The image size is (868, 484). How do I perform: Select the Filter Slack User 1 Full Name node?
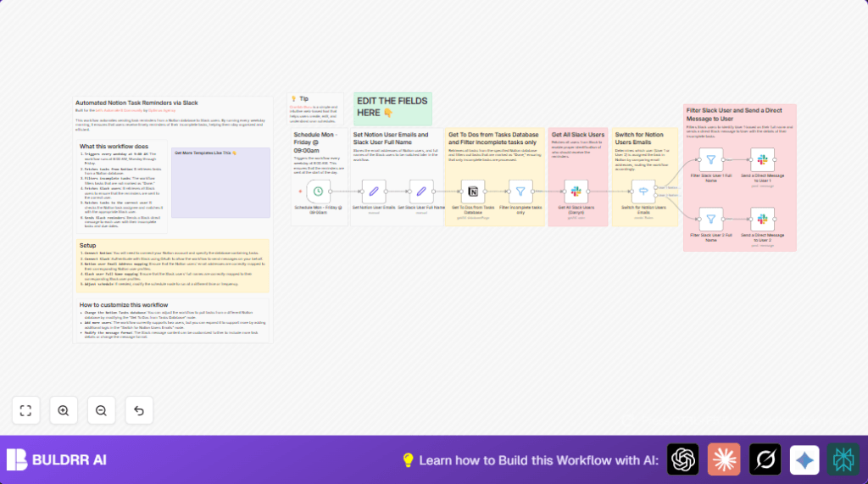click(711, 159)
